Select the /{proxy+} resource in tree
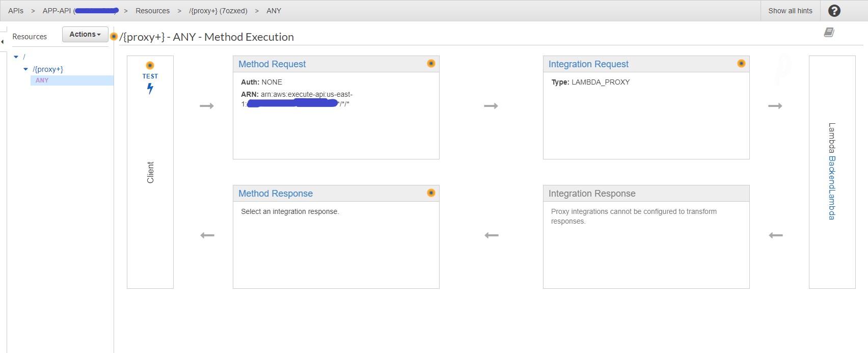 (48, 69)
